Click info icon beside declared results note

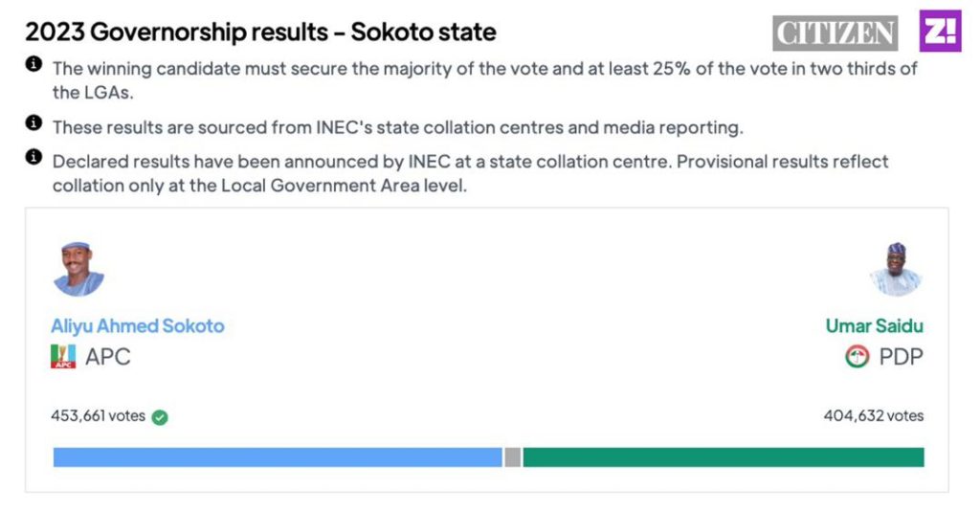pyautogui.click(x=33, y=157)
